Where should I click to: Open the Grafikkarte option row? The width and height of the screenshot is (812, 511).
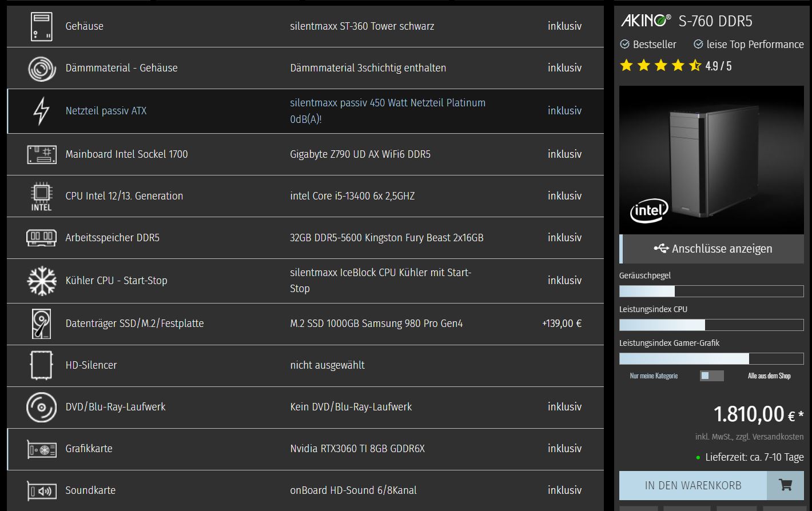pyautogui.click(x=305, y=449)
